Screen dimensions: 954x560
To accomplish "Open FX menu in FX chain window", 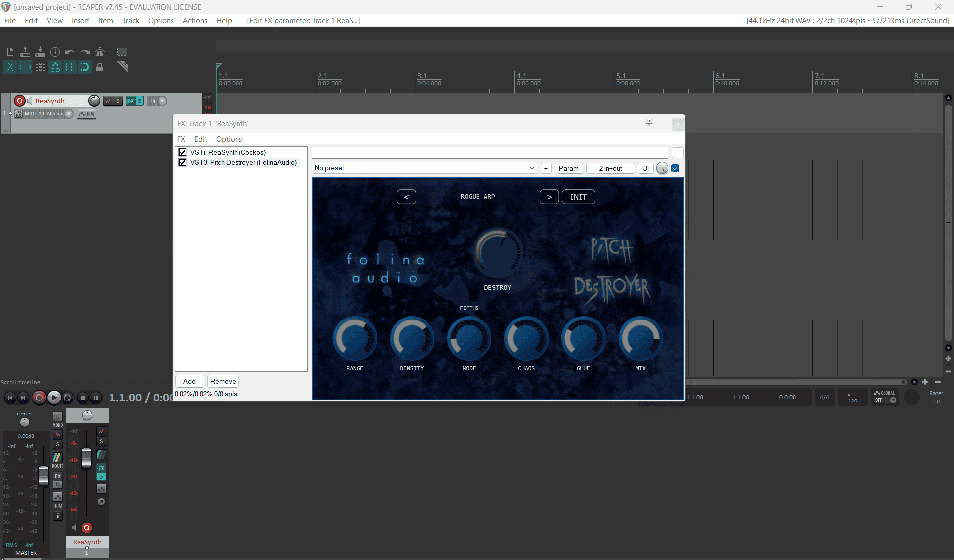I will click(181, 139).
